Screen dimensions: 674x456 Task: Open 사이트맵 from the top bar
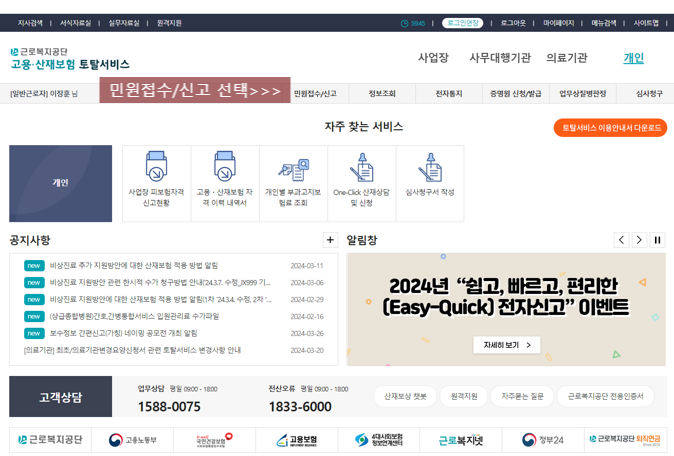646,23
